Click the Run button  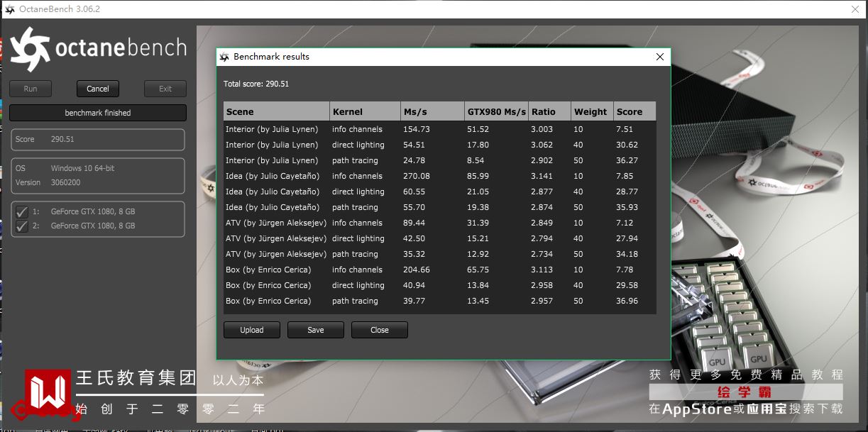click(x=31, y=89)
